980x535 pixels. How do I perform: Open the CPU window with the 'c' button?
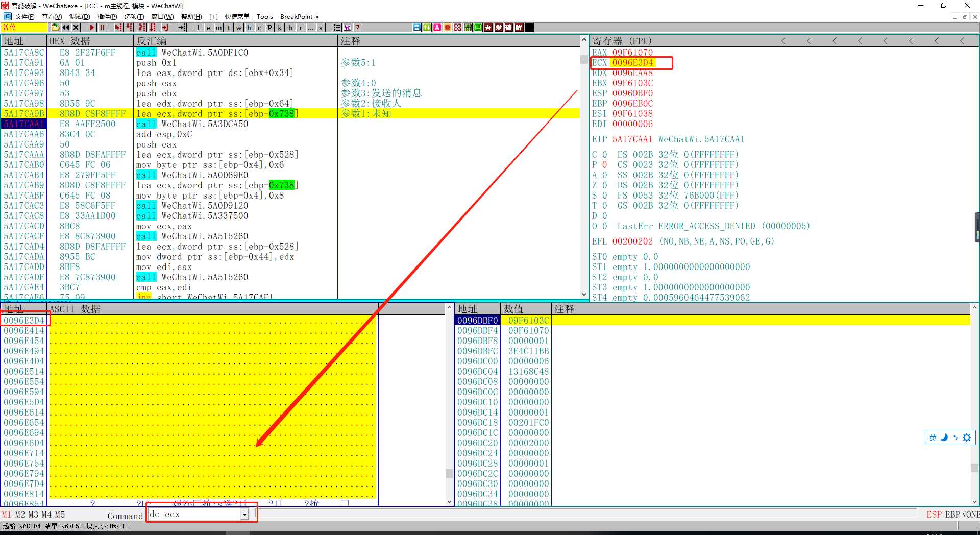260,28
